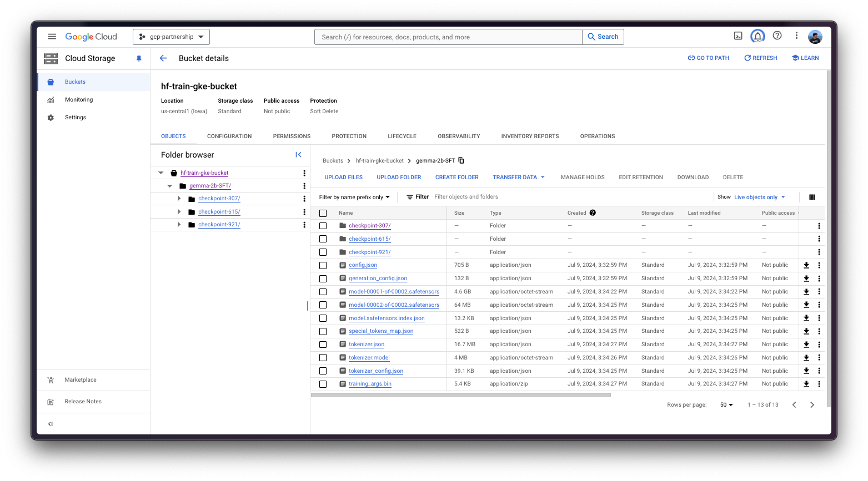Click the horizontal table scrollbar
Image resolution: width=868 pixels, height=481 pixels.
point(461,396)
